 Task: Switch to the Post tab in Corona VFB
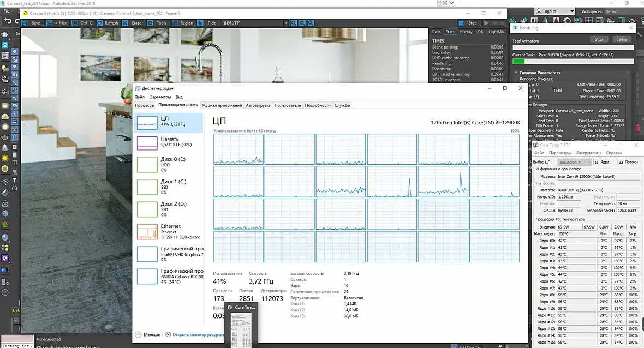(x=436, y=32)
